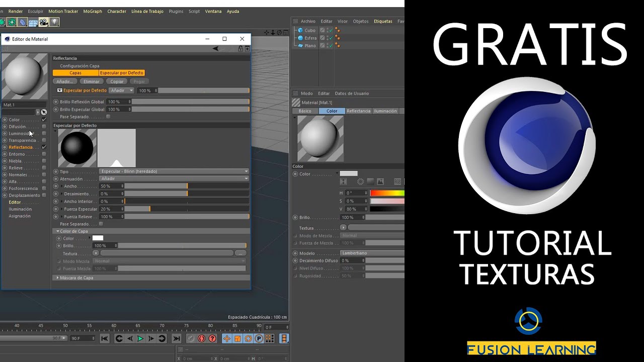Toggle parameter keying P icon
644x362 pixels.
pos(259,339)
